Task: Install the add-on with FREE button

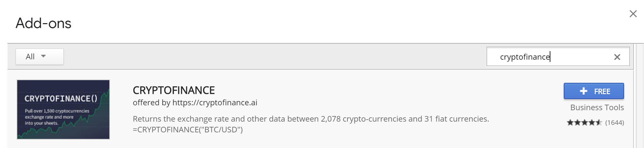Action: point(594,91)
